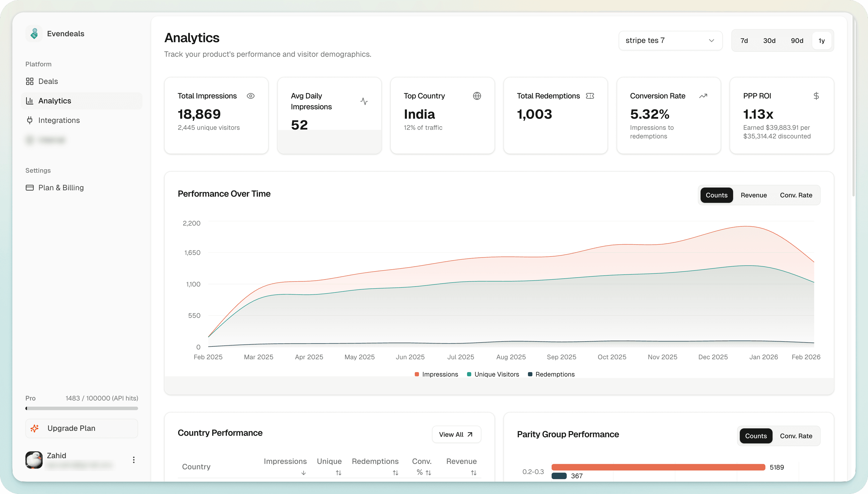
Task: Switch Parity Group Performance to Conv. Rate
Action: coord(796,436)
